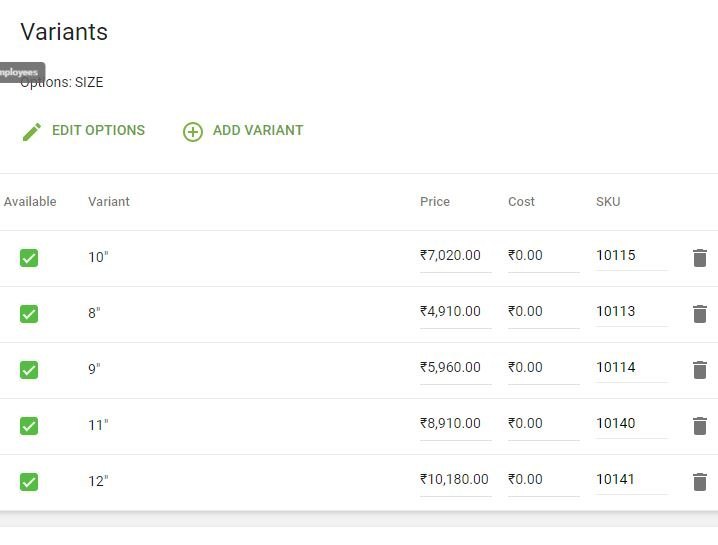Toggle availability checkbox for 8" variant
The width and height of the screenshot is (718, 545).
click(x=29, y=314)
